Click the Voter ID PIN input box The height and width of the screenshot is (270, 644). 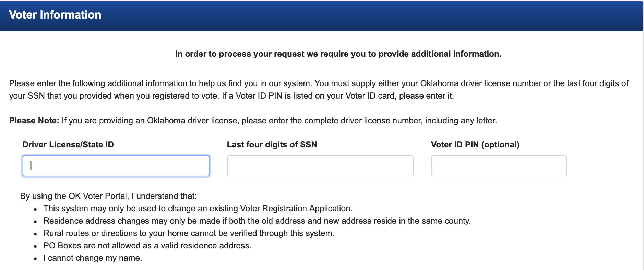pyautogui.click(x=498, y=166)
